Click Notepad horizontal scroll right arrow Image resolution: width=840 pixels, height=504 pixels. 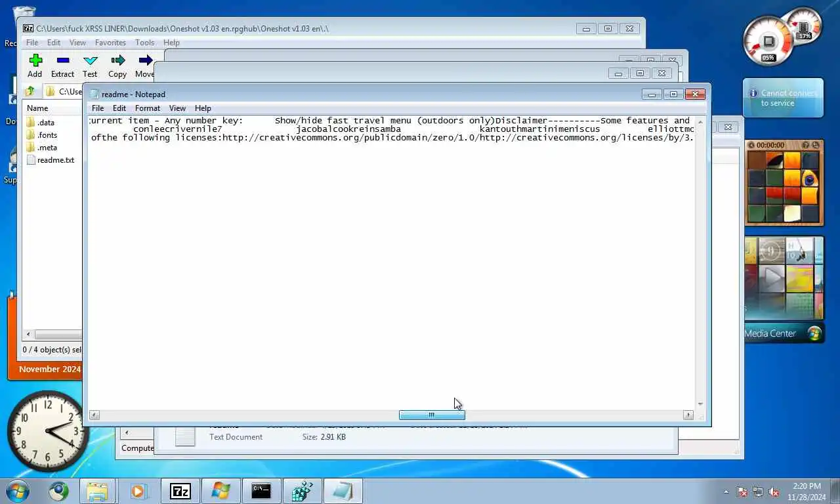click(688, 415)
